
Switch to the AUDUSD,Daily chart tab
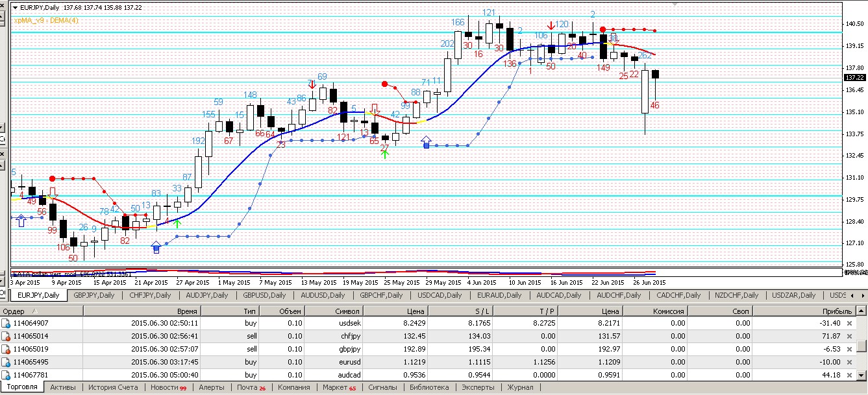pyautogui.click(x=323, y=295)
